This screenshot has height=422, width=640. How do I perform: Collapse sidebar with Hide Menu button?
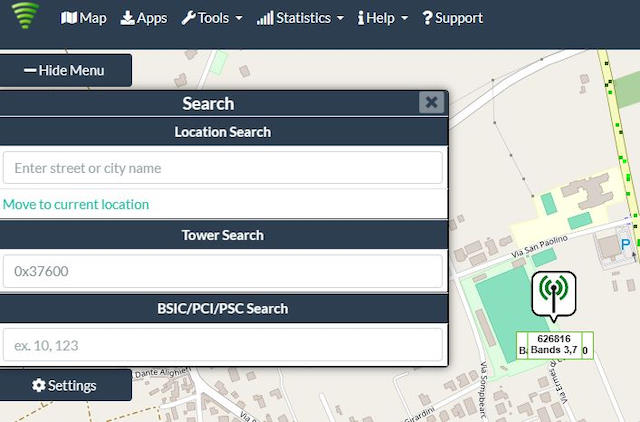(x=66, y=71)
